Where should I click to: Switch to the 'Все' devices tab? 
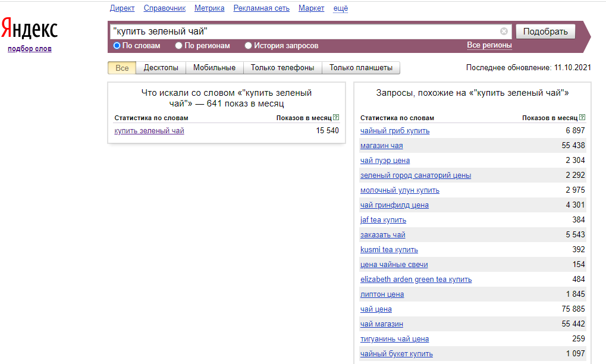point(122,68)
